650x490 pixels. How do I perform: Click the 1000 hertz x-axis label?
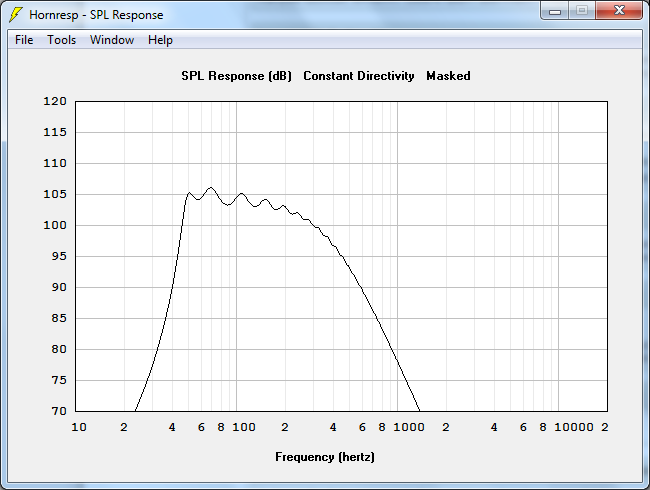[x=409, y=427]
